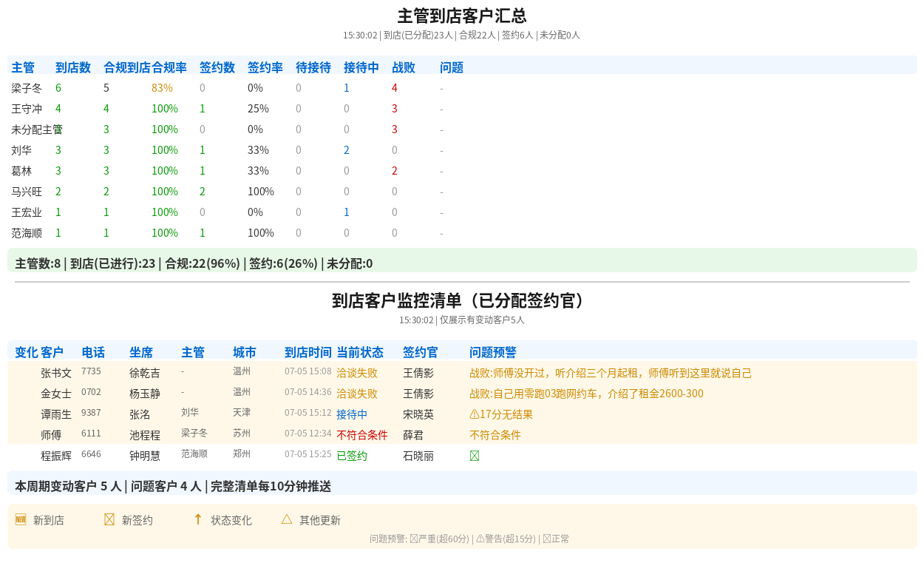Select the 问题 header in the summary table
The width and height of the screenshot is (924, 580).
point(452,67)
